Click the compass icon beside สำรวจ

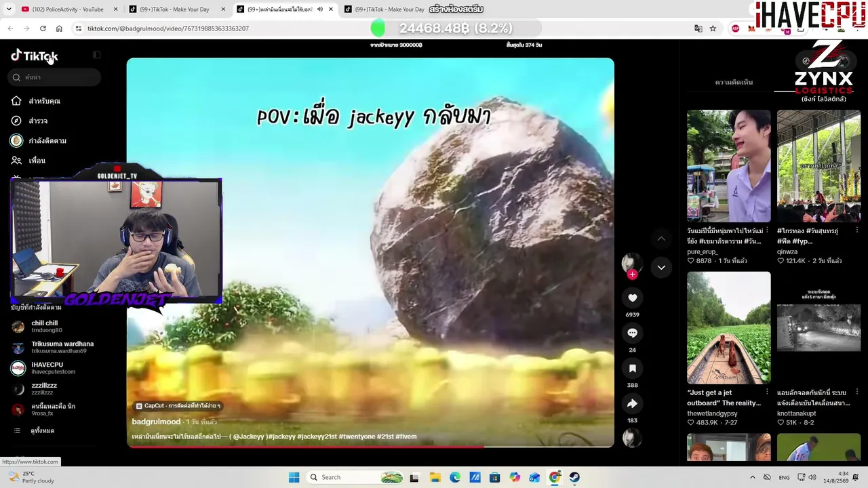tap(16, 121)
